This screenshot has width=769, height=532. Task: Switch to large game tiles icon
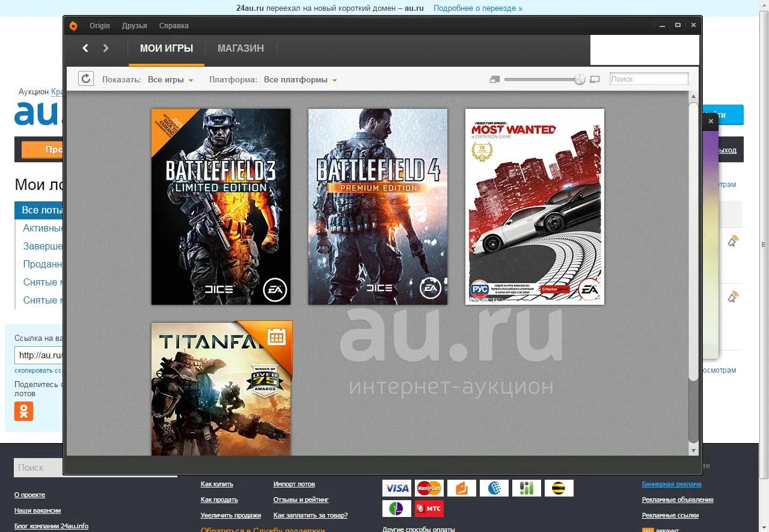click(x=595, y=79)
